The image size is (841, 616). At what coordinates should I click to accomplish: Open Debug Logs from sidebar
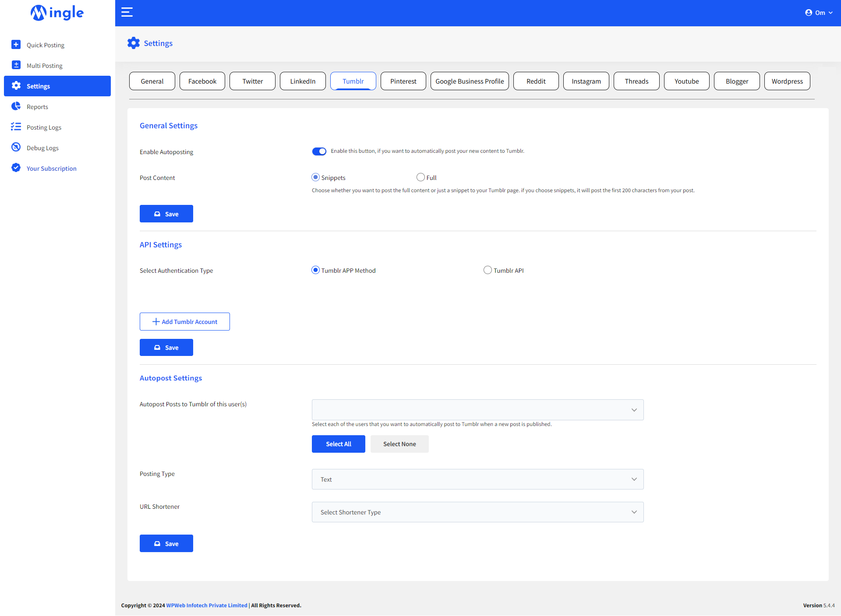57,148
